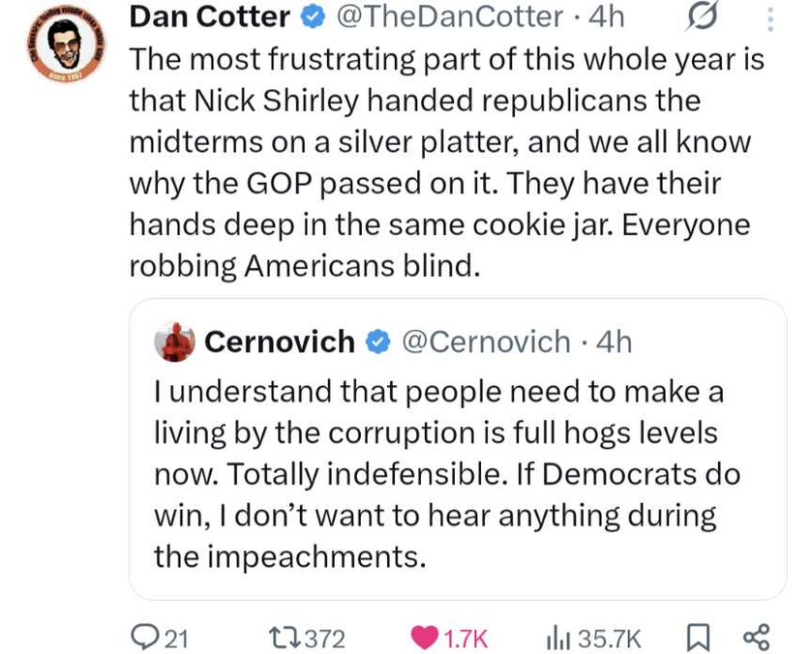Visit the @Cernovich handle link
Image resolution: width=812 pixels, height=654 pixels.
486,342
